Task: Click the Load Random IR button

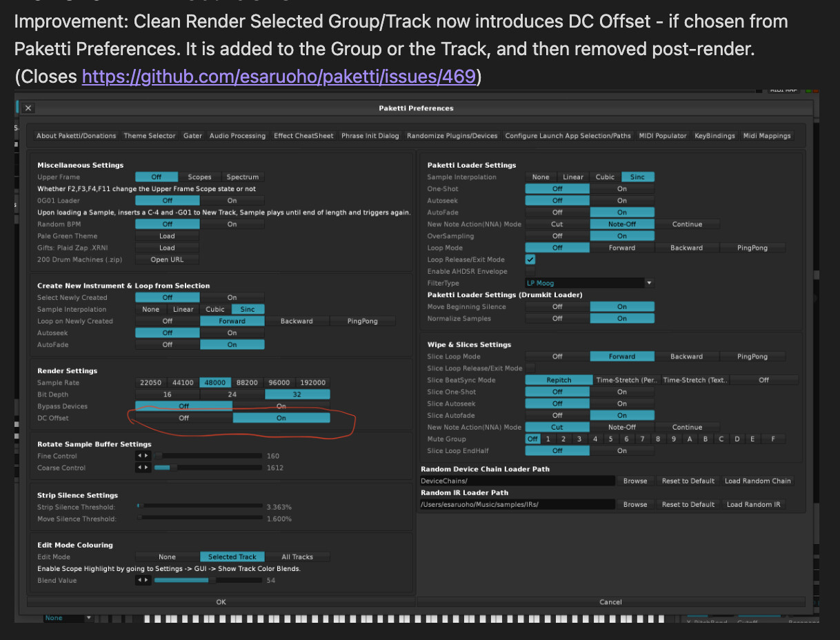Action: [754, 504]
